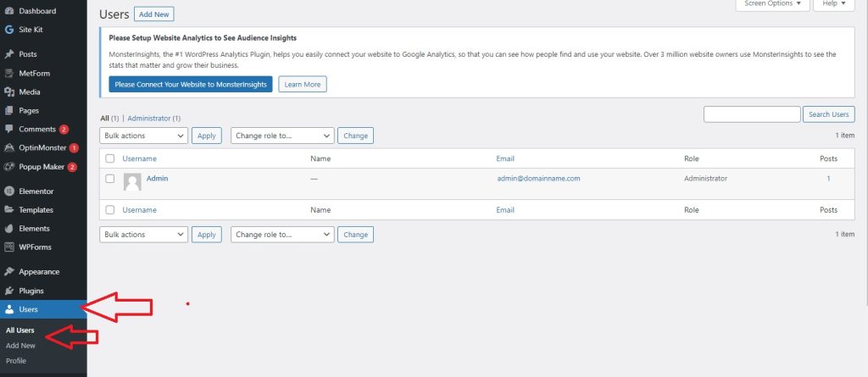Click the Site Kit Google icon
This screenshot has width=868, height=377.
(x=8, y=30)
